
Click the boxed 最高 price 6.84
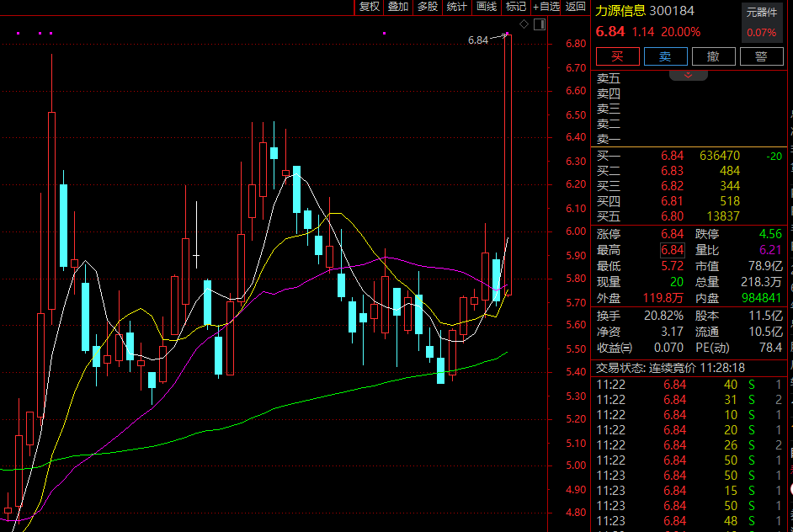[x=673, y=250]
